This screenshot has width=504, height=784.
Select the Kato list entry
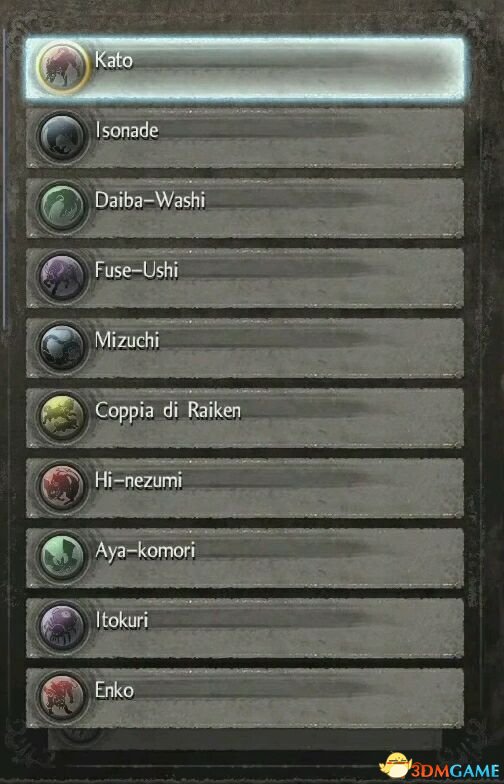tap(245, 68)
